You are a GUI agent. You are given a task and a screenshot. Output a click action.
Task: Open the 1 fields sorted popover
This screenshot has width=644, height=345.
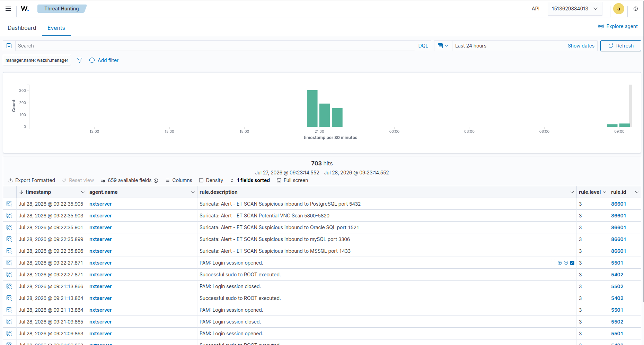(x=250, y=180)
